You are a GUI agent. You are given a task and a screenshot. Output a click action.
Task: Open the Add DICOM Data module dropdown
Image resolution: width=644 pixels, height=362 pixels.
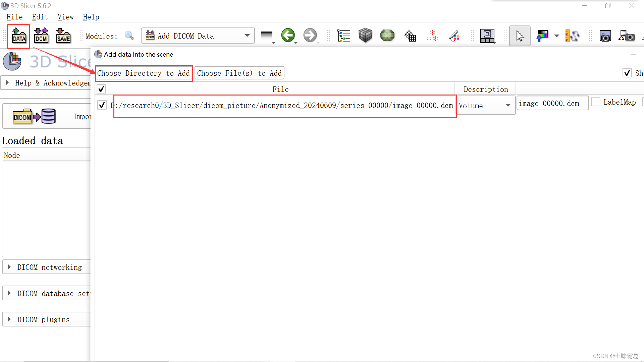point(198,36)
